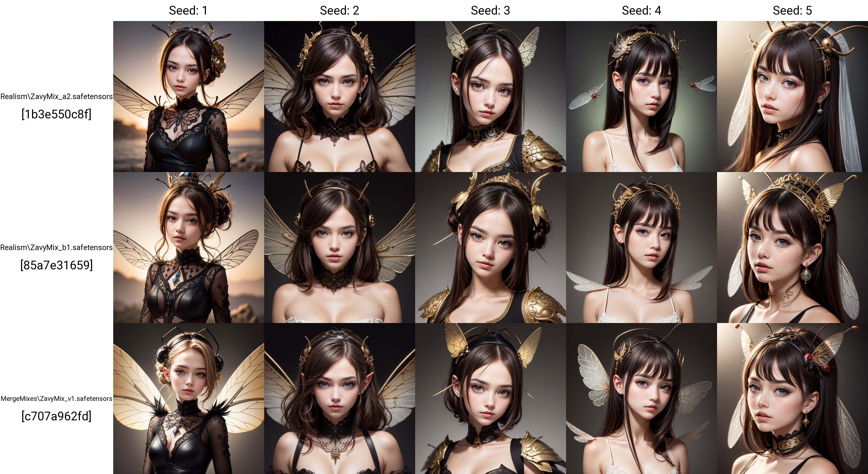The image size is (868, 474).
Task: Open the ZavyMix_v1 Seed 5 ladybug headband image
Action: [x=793, y=399]
